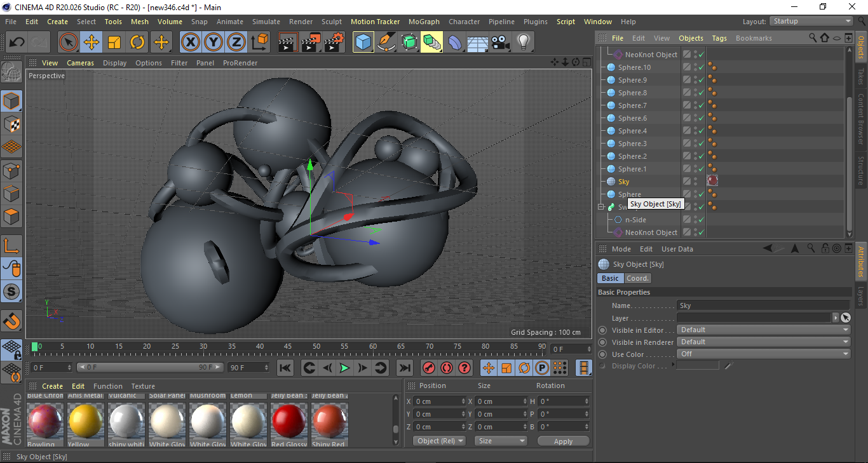Image resolution: width=868 pixels, height=463 pixels.
Task: Open the Deformer objects icon
Action: (455, 43)
